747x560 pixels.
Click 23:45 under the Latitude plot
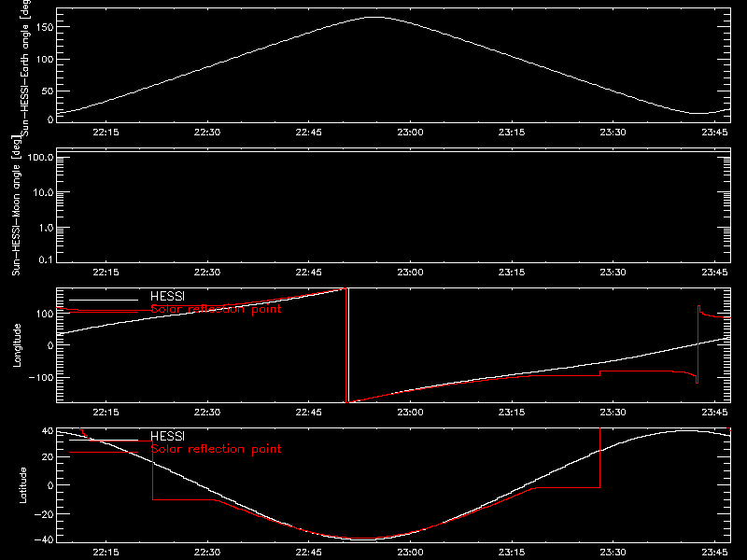[714, 553]
